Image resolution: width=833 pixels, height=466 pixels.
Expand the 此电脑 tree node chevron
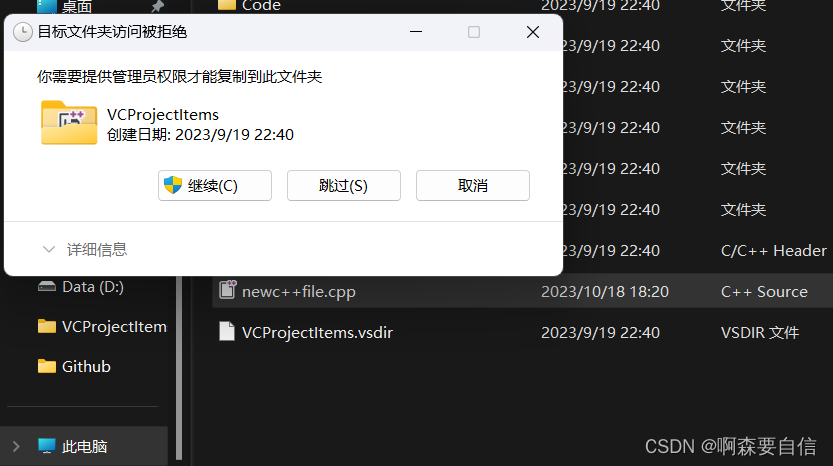click(16, 446)
